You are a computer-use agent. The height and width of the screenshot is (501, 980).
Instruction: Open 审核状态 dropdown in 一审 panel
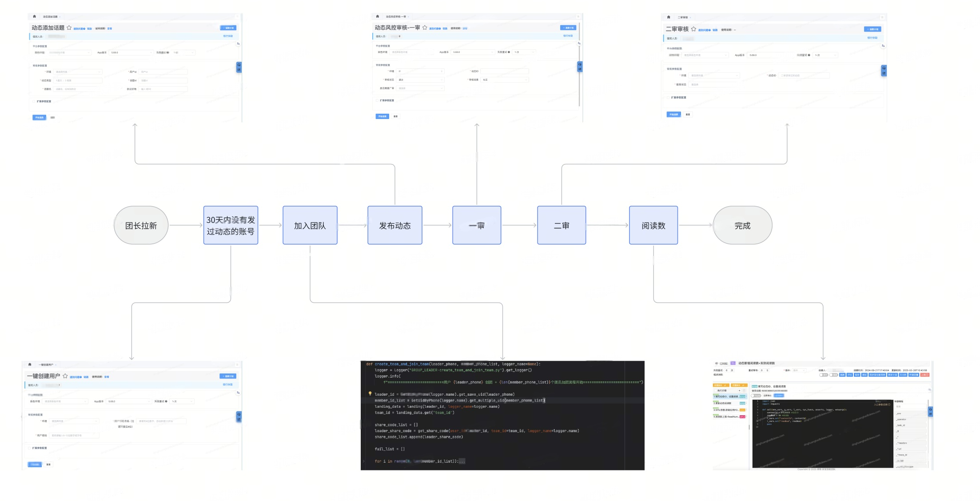420,80
